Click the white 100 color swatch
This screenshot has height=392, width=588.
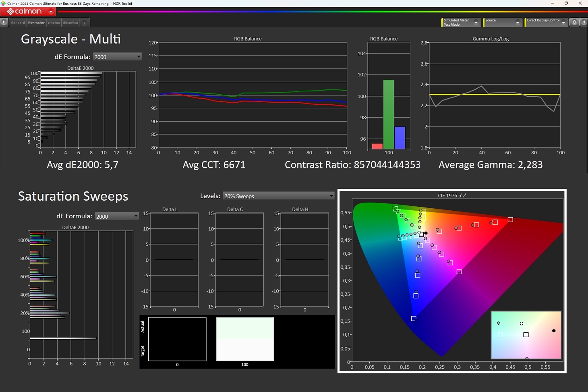pyautogui.click(x=245, y=339)
